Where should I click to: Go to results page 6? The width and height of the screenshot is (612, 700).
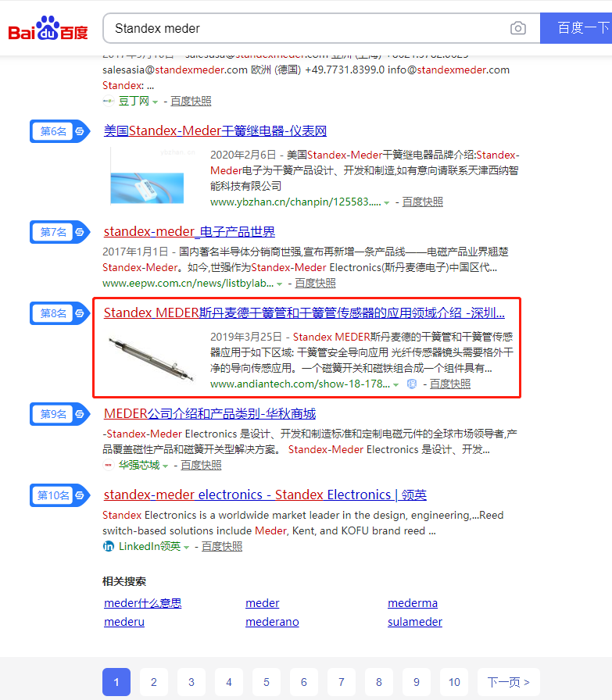pyautogui.click(x=304, y=682)
